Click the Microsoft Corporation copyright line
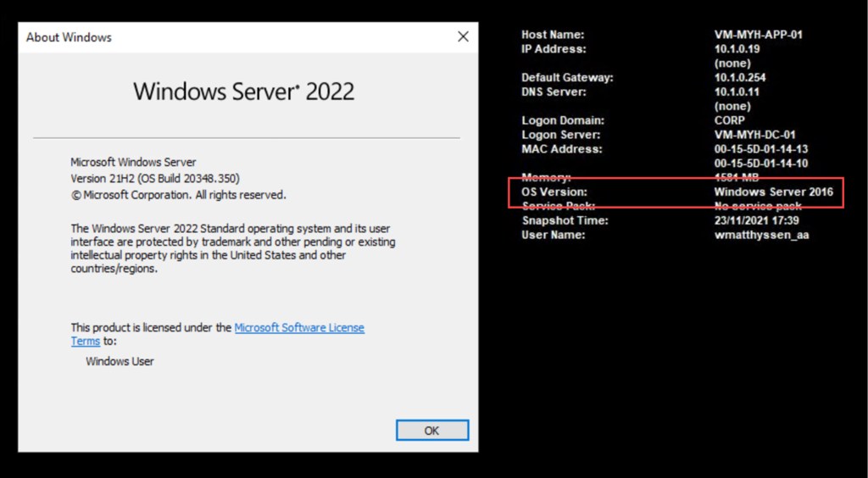Viewport: 868px width, 478px height. (178, 194)
